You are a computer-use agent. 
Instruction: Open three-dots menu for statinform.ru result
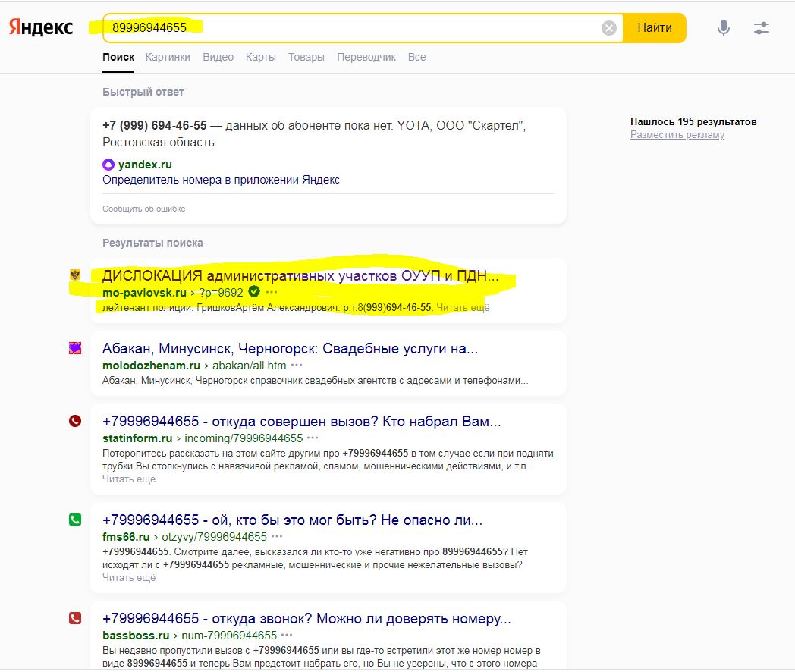[312, 438]
